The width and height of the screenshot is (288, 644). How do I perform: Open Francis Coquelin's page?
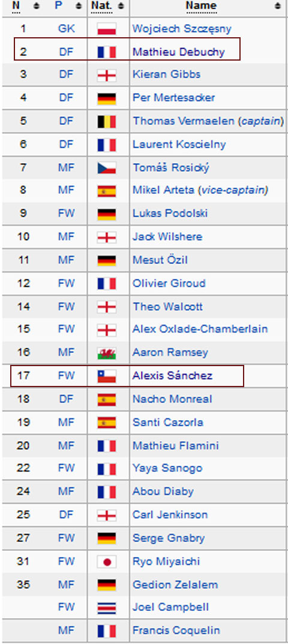pyautogui.click(x=176, y=631)
